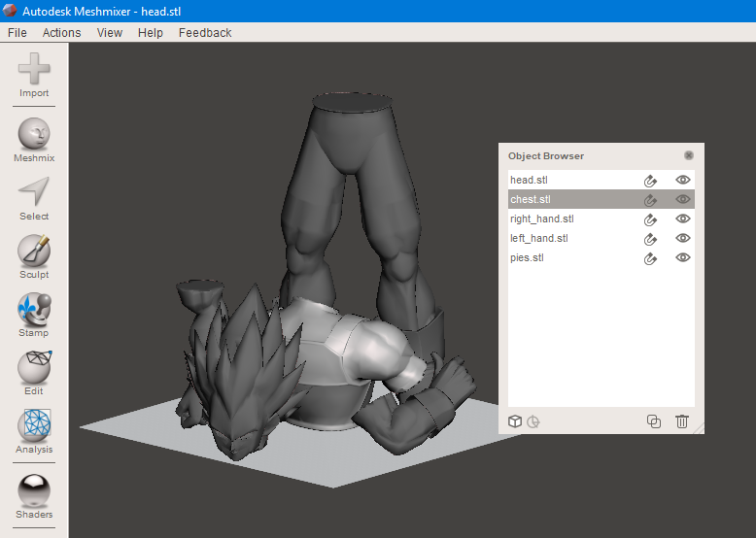
Task: Toggle visibility of right_hand.stl
Action: 683,219
